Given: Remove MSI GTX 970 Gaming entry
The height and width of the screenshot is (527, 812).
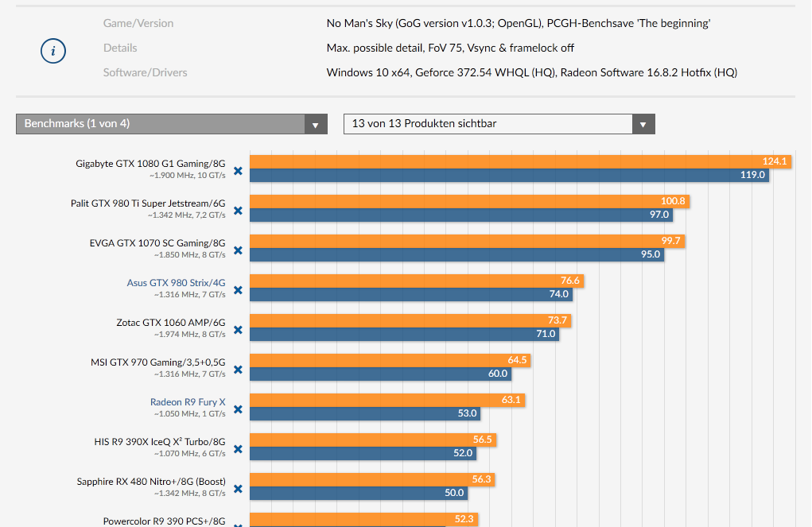Looking at the screenshot, I should click(x=238, y=370).
